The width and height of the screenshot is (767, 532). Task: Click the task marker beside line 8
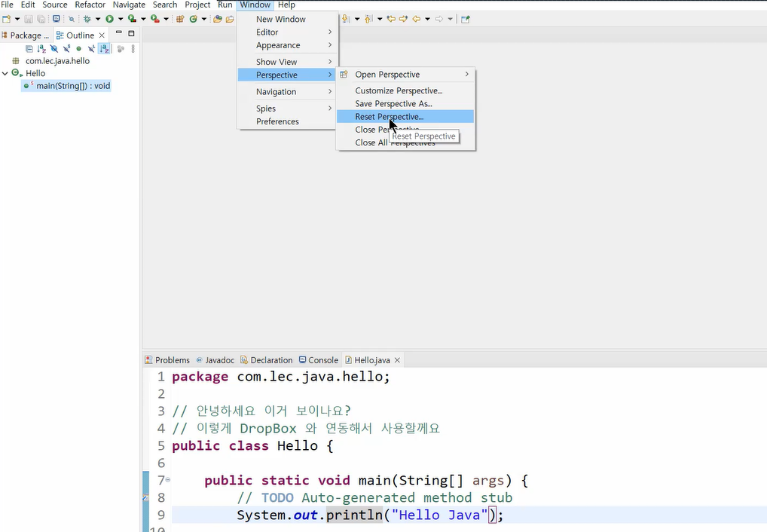(x=145, y=498)
